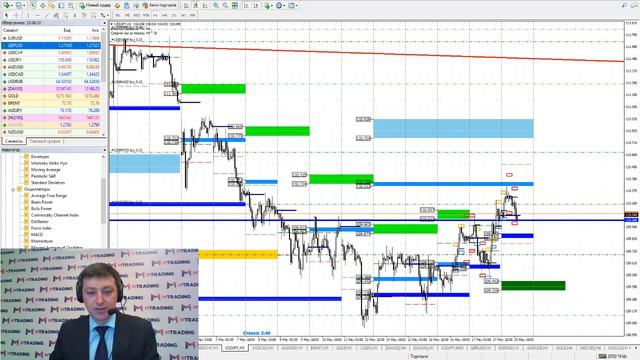Select the crosshair tool

(x=16, y=15)
